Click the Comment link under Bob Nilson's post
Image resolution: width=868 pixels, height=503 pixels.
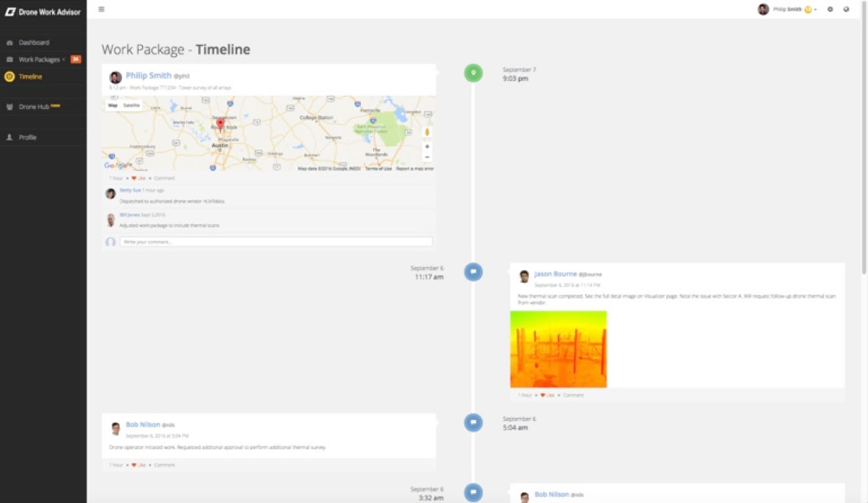[x=164, y=465]
